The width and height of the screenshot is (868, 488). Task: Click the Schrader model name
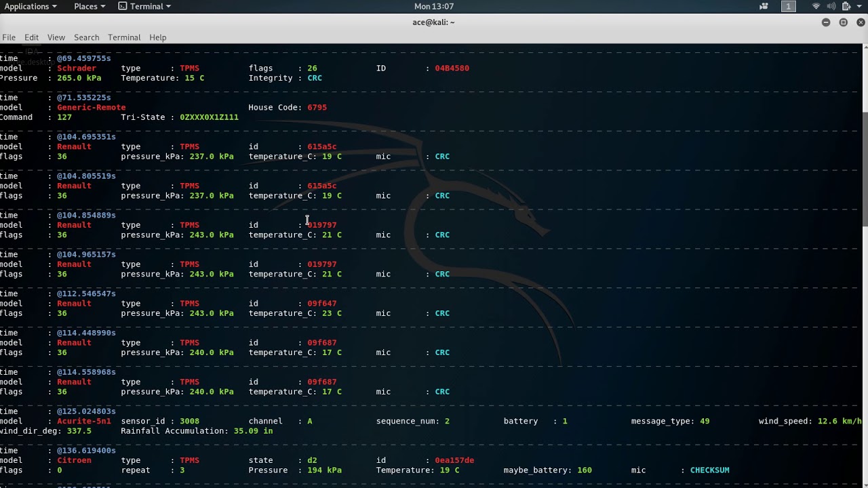click(x=77, y=68)
